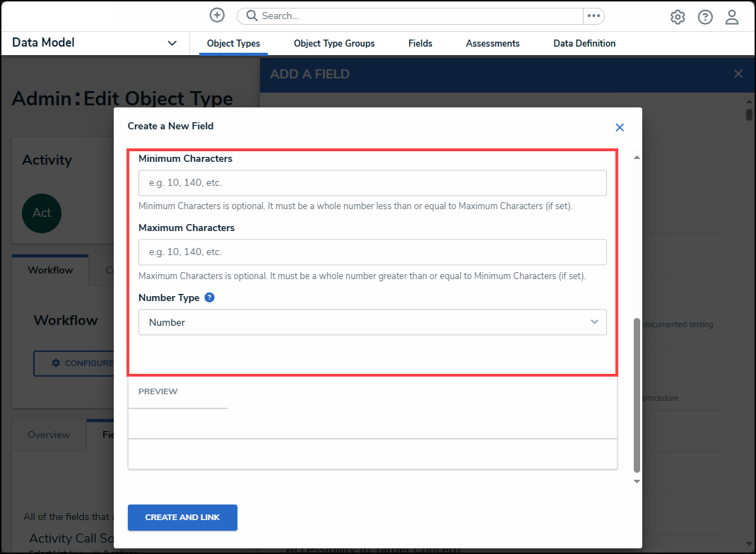Expand the Data Model dropdown

[172, 43]
